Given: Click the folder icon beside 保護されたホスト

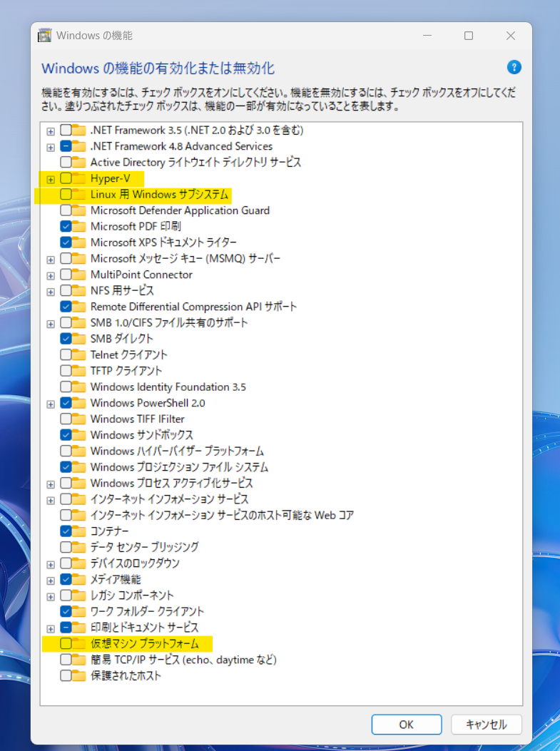Looking at the screenshot, I should click(x=78, y=675).
